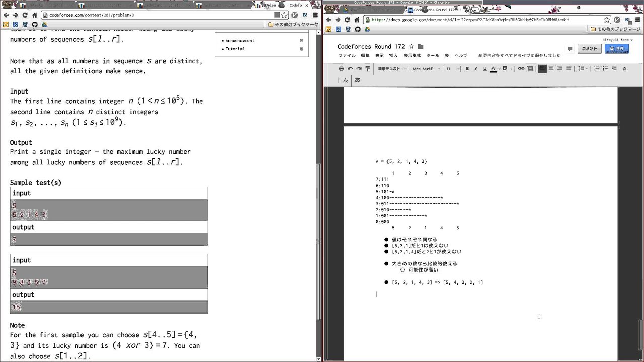The image size is (644, 362).
Task: Click Hatena B! extension in Codeforces window
Action: coord(305,15)
